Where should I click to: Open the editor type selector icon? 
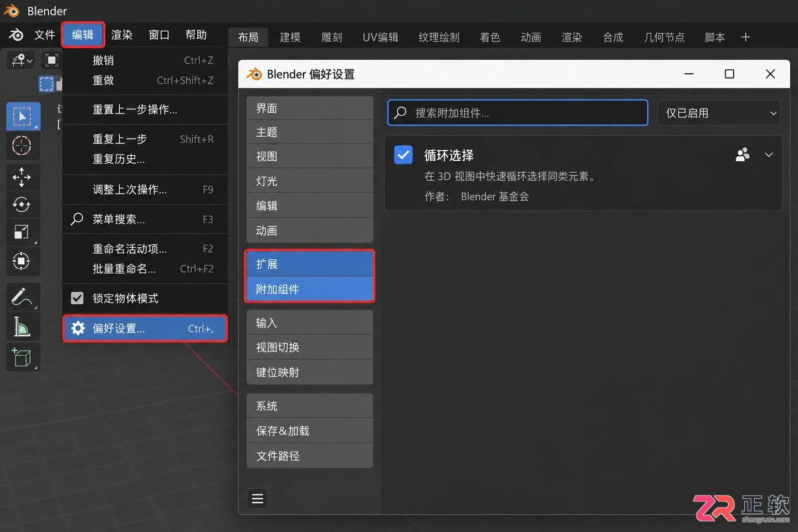click(x=22, y=60)
